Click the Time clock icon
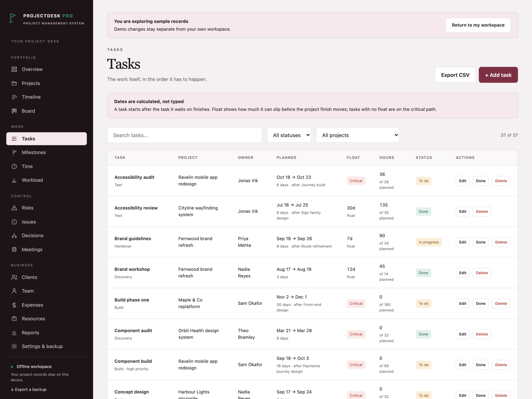The height and width of the screenshot is (399, 532). coord(14,166)
